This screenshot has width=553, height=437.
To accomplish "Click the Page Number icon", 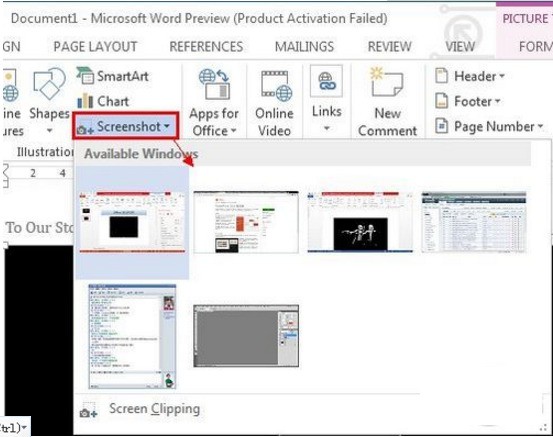I will pos(442,126).
